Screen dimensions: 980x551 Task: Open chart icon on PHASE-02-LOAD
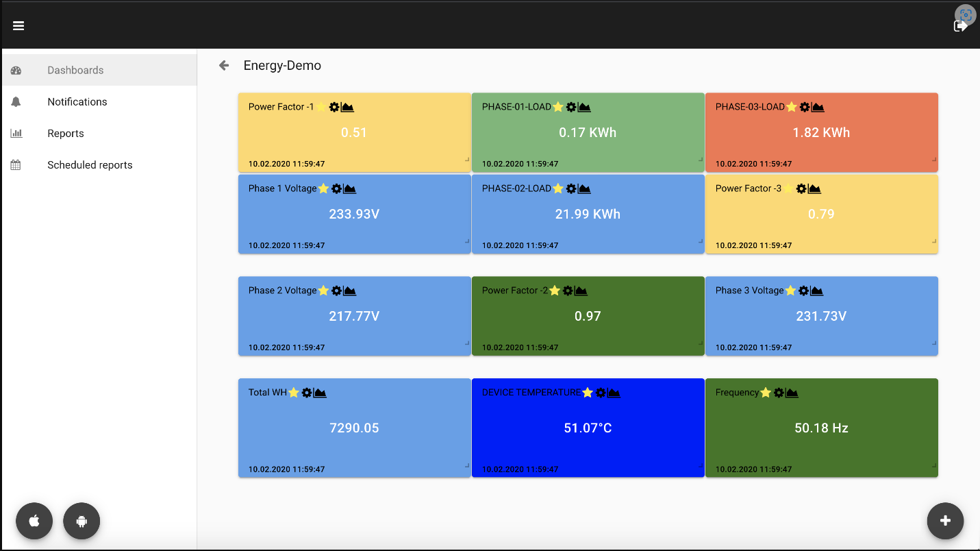coord(584,188)
